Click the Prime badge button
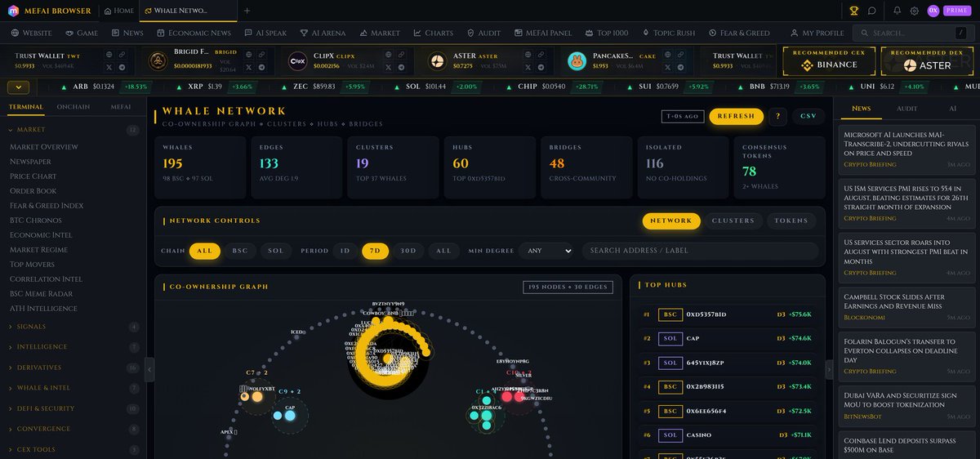The width and height of the screenshot is (980, 459). (956, 11)
